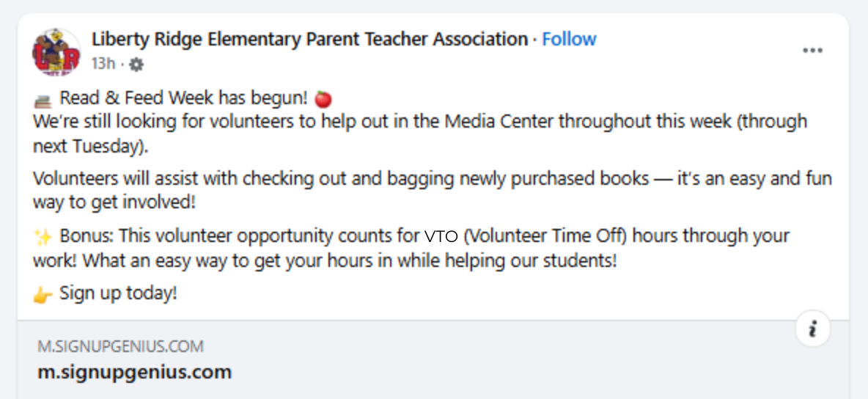868x399 pixels.
Task: Click the 'Sign up today!' text
Action: (118, 294)
